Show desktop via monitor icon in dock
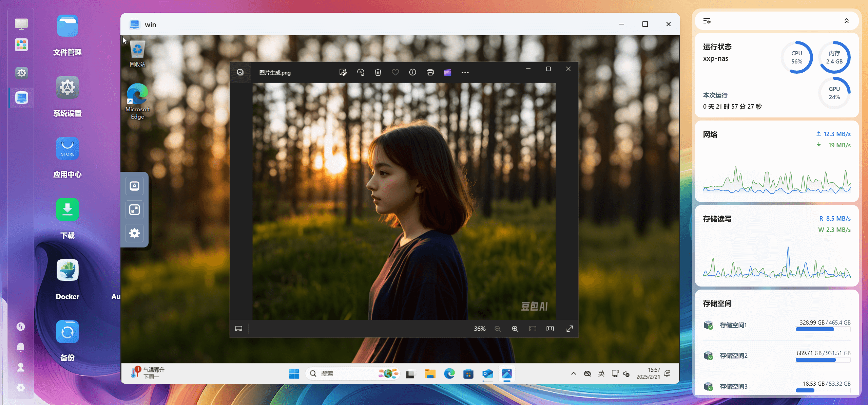The image size is (868, 405). pos(21,24)
